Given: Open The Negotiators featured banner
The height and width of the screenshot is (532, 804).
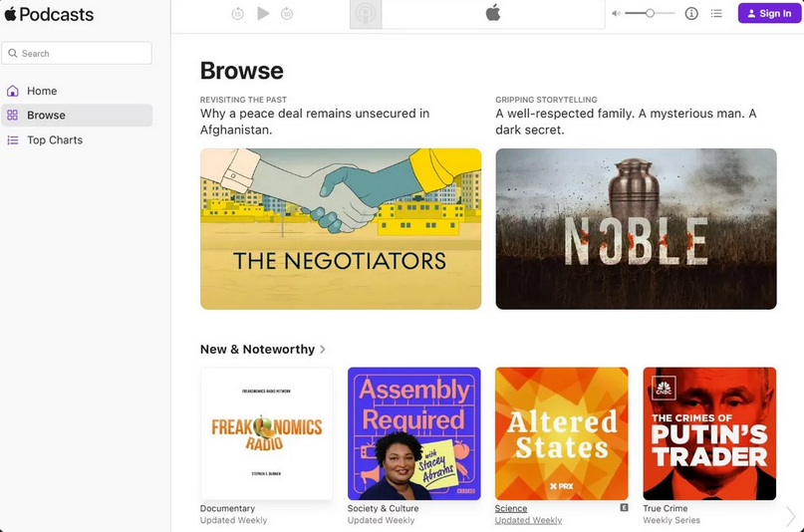Looking at the screenshot, I should tap(341, 229).
